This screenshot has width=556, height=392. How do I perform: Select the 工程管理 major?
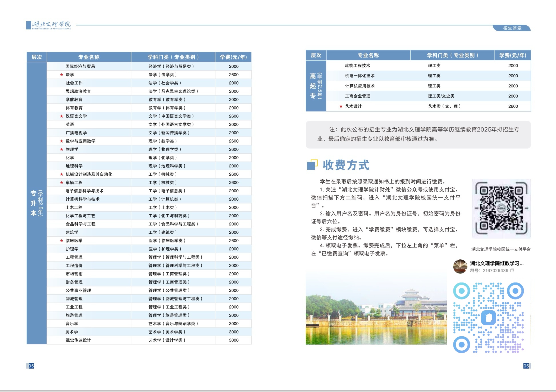pyautogui.click(x=74, y=257)
